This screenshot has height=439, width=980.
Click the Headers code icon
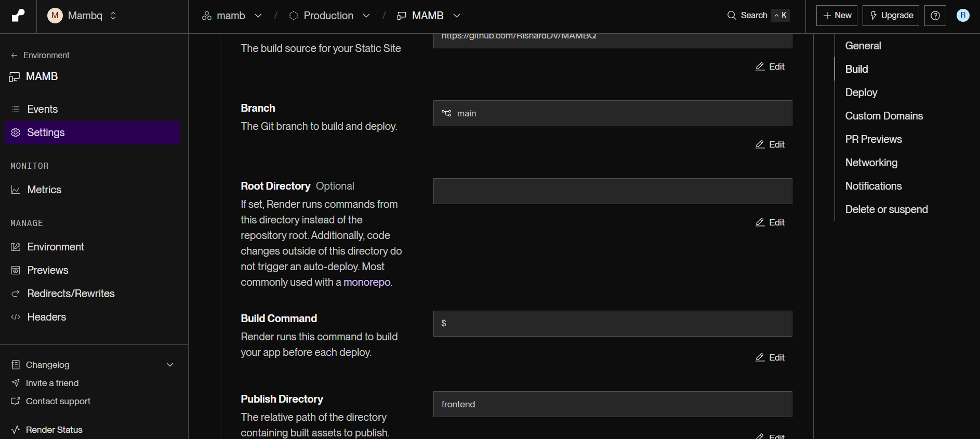(x=16, y=317)
